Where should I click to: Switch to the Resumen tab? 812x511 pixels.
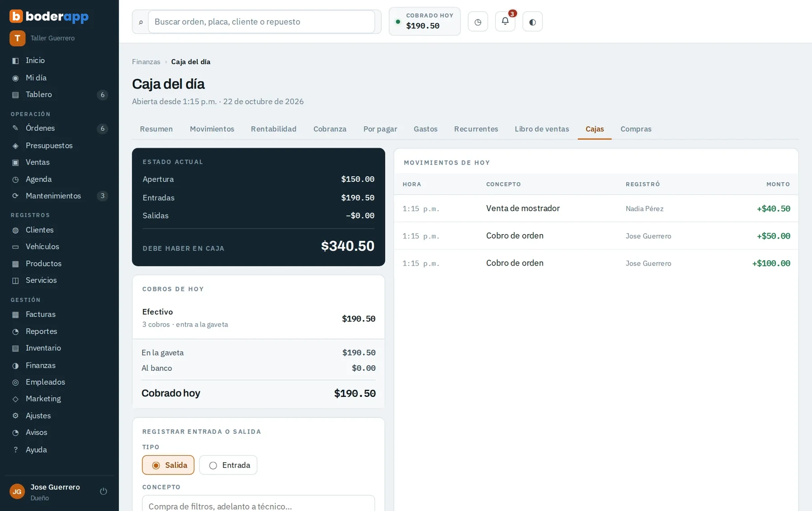coord(156,129)
